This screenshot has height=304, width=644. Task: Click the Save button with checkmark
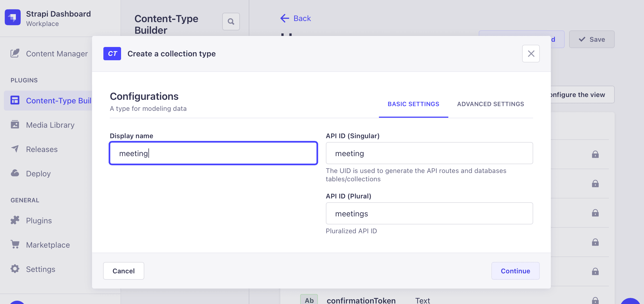pos(592,39)
